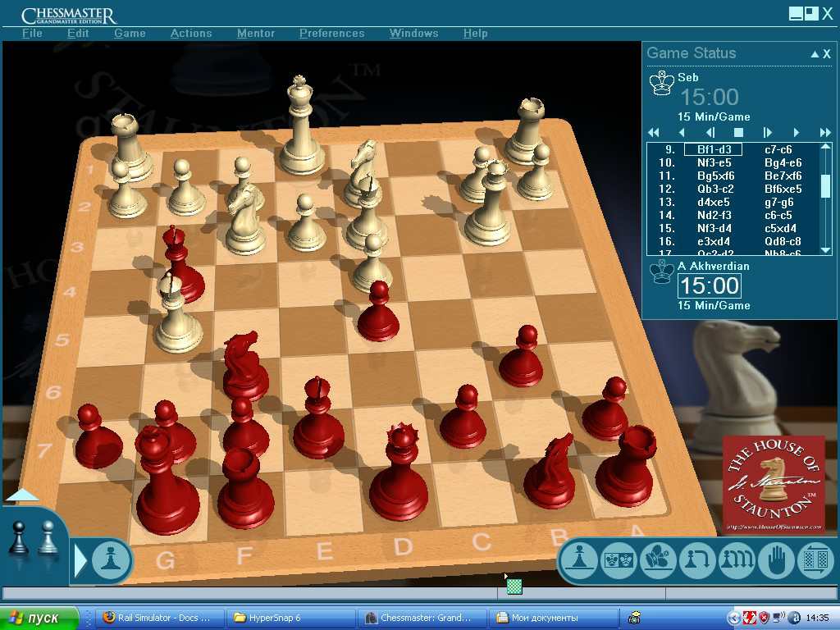Click the House of Staunton logo

(x=774, y=484)
